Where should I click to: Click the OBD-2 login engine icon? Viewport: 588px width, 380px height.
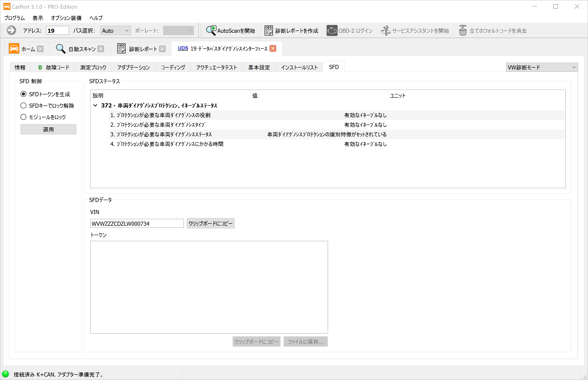pyautogui.click(x=332, y=31)
